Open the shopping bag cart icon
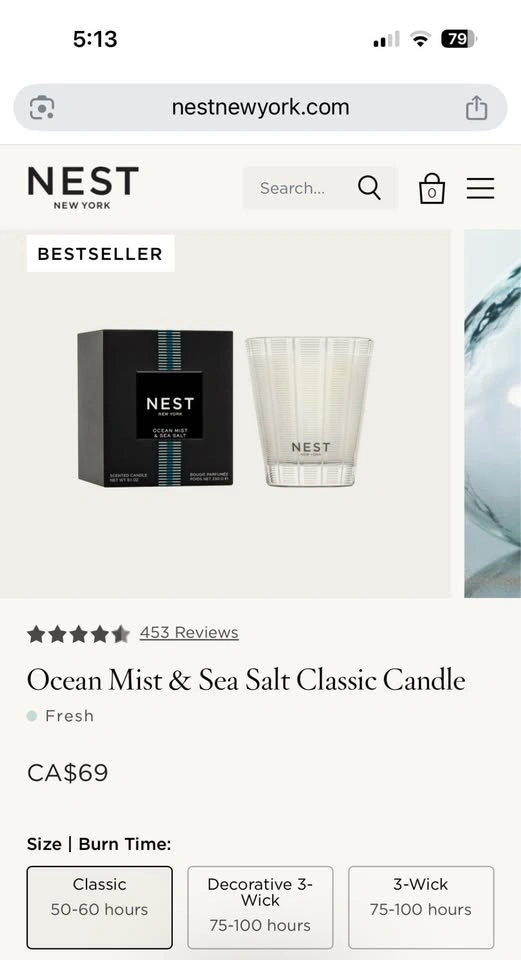This screenshot has height=960, width=521. point(432,188)
